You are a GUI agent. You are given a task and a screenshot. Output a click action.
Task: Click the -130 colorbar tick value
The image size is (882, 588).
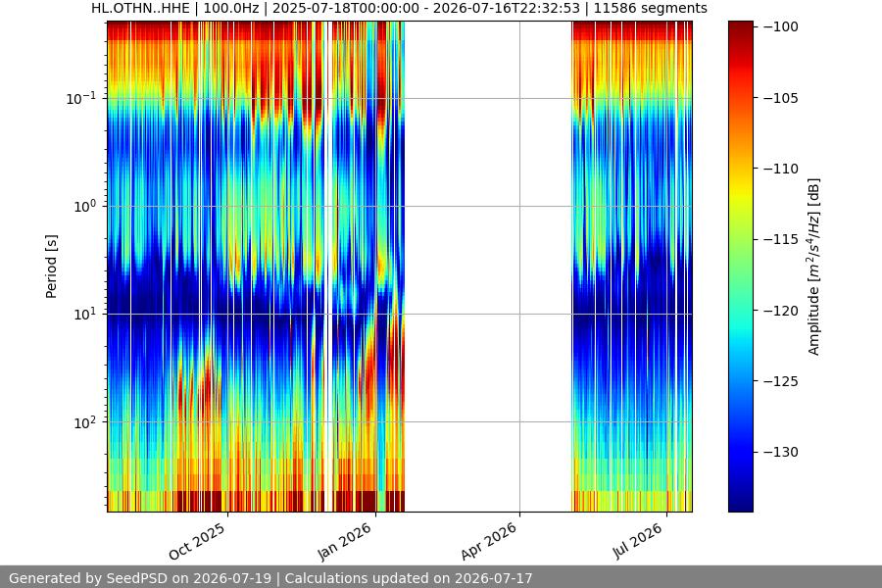[x=781, y=452]
